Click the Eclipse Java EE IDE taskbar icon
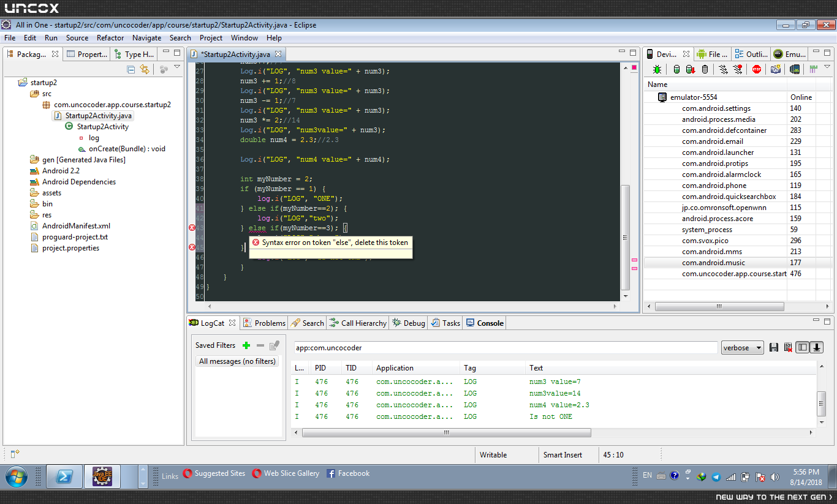 102,476
